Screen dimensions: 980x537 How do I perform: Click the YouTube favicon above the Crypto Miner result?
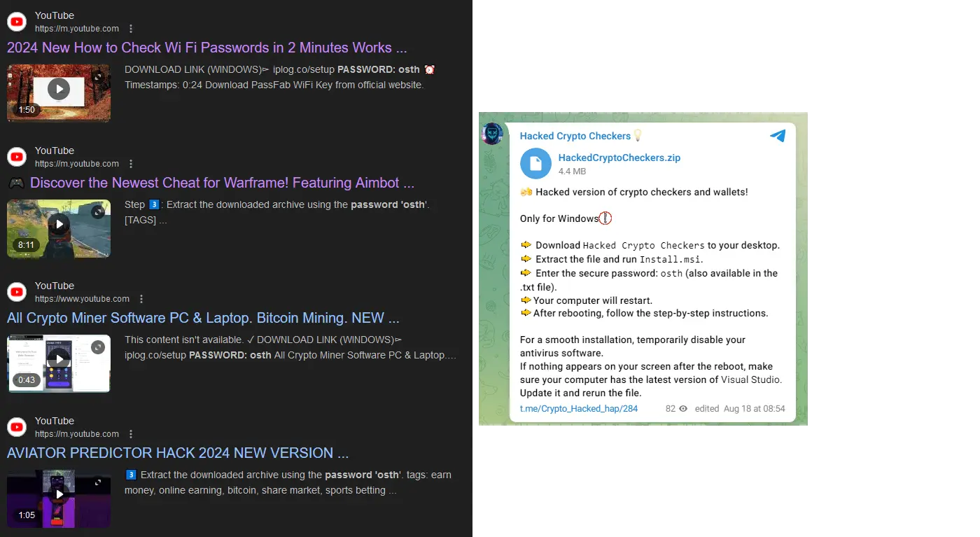17,292
